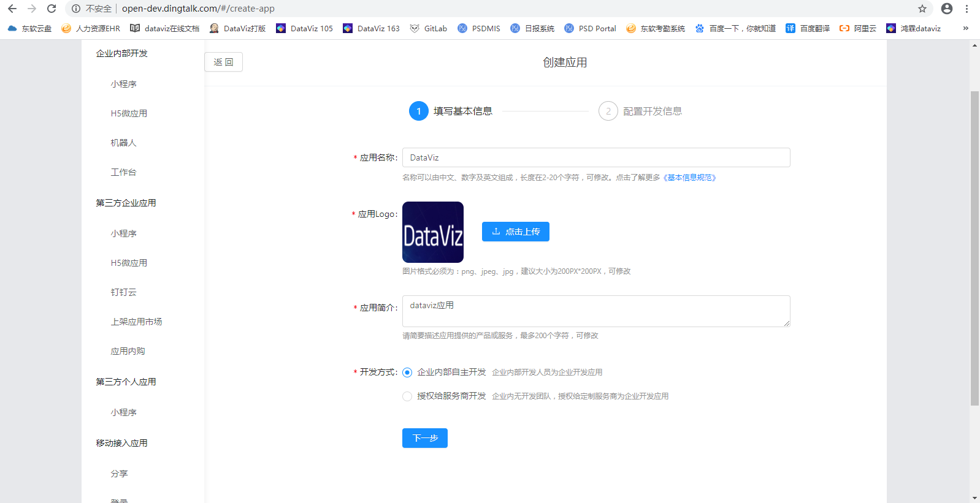This screenshot has width=980, height=503.
Task: Open H5微应用 under 第三方企业应用
Action: [x=129, y=263]
